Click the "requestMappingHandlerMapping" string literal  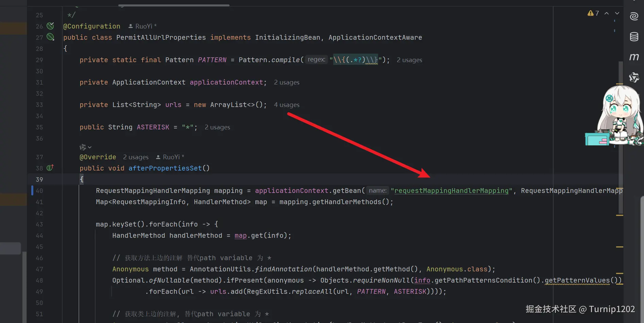point(451,191)
